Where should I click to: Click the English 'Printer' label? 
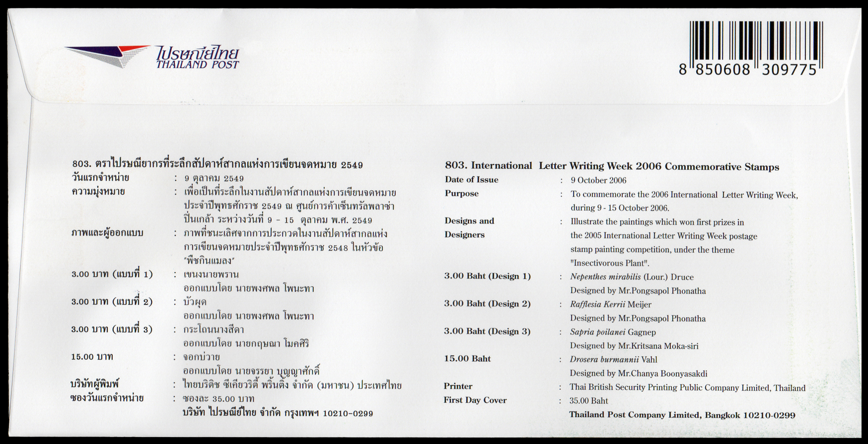tap(458, 386)
